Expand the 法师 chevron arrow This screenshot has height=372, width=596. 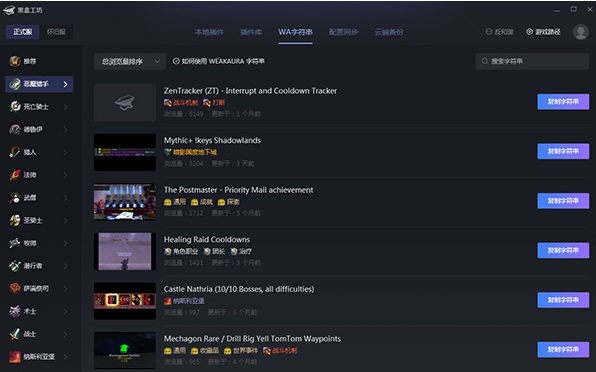click(65, 175)
